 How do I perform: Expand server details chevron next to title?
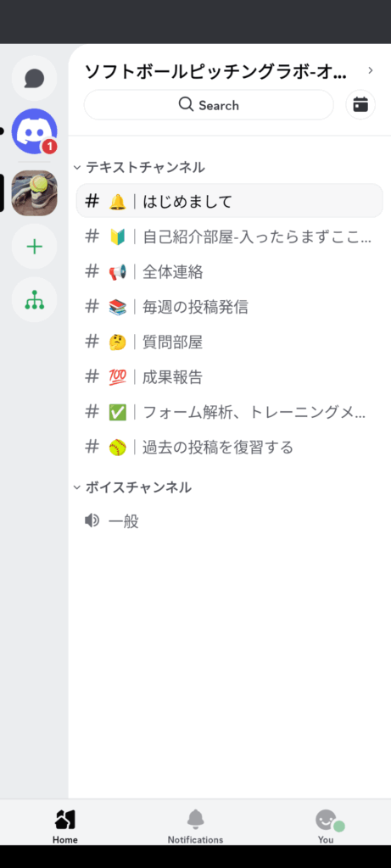tap(371, 70)
